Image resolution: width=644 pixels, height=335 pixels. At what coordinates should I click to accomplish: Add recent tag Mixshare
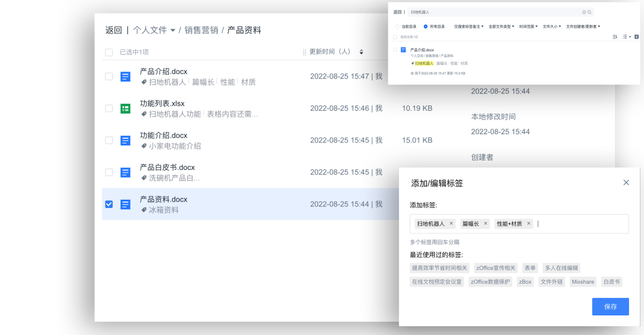(583, 282)
